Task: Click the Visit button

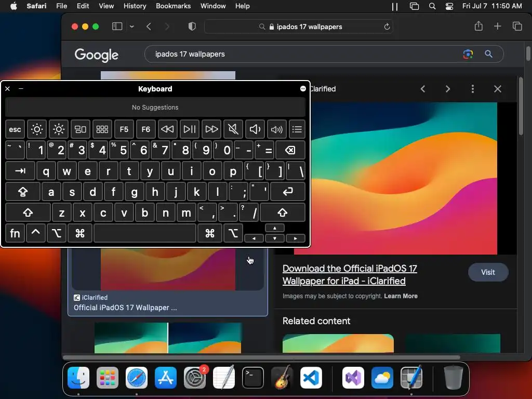Action: [x=488, y=272]
